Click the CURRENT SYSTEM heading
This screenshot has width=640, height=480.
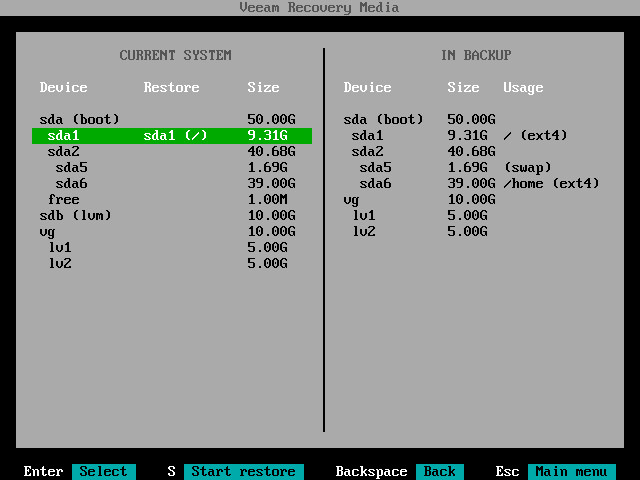pos(176,56)
